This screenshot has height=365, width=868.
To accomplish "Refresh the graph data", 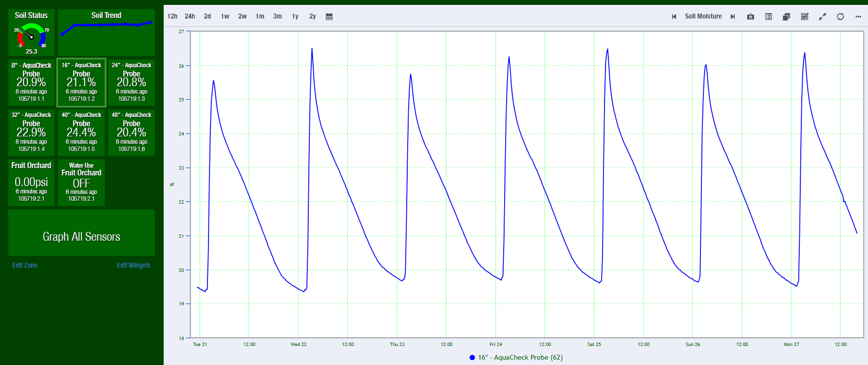I will point(840,17).
